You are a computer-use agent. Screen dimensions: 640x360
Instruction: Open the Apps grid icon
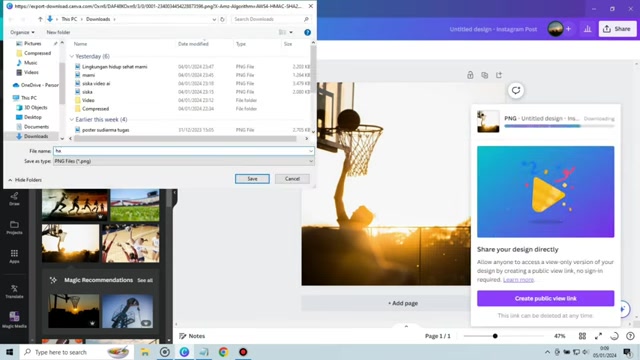pos(14,256)
